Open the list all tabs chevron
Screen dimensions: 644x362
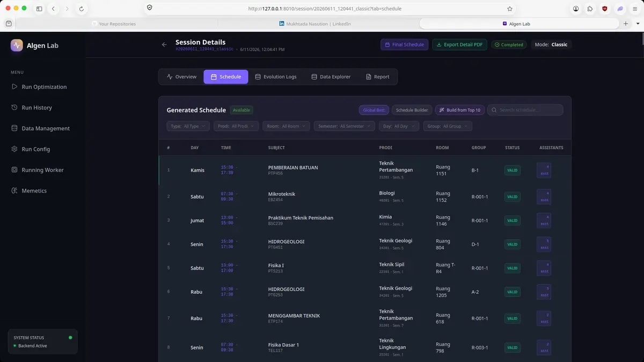(x=636, y=24)
